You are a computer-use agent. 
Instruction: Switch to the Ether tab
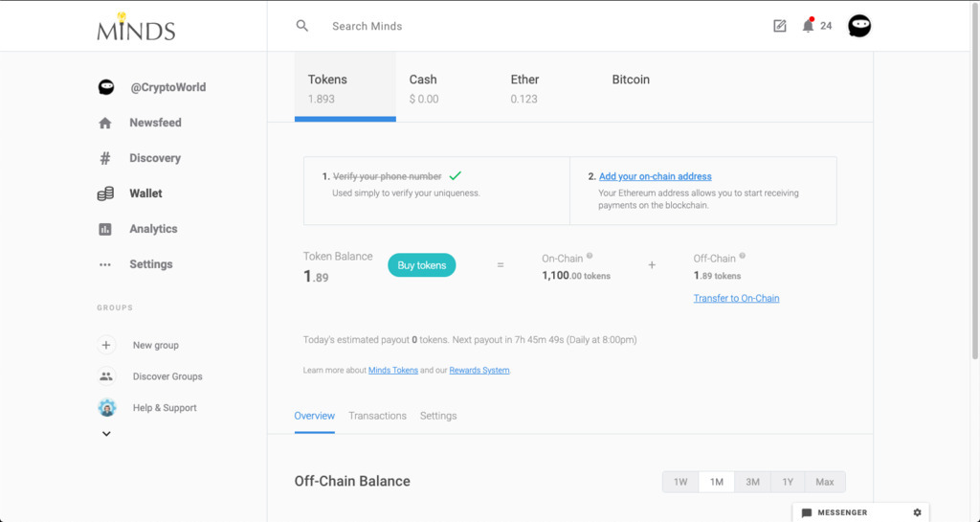click(x=524, y=87)
